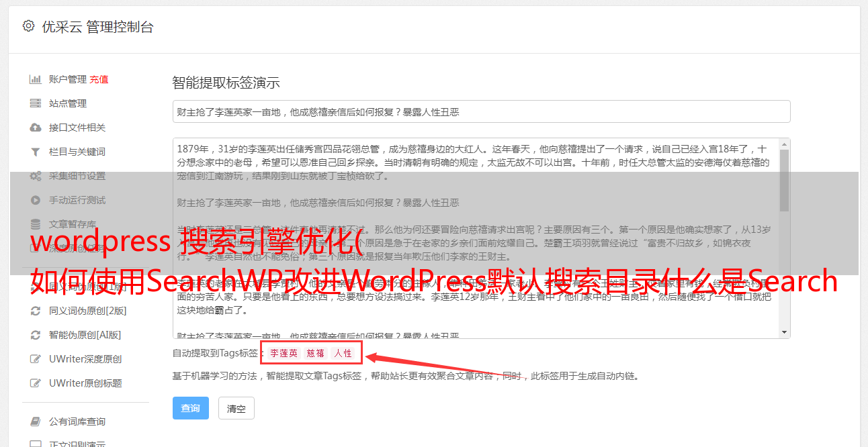Click the gears icon beside 采集细节设置
This screenshot has height=447, width=868.
pyautogui.click(x=36, y=176)
